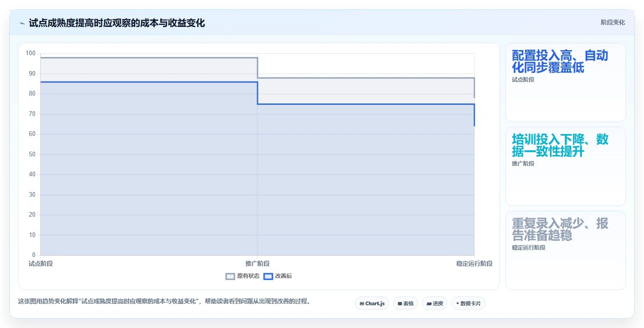Viewport: 644px width, 328px height.
Task: Click the 稳定运行阶段 caption in the third card
Action: click(x=529, y=248)
